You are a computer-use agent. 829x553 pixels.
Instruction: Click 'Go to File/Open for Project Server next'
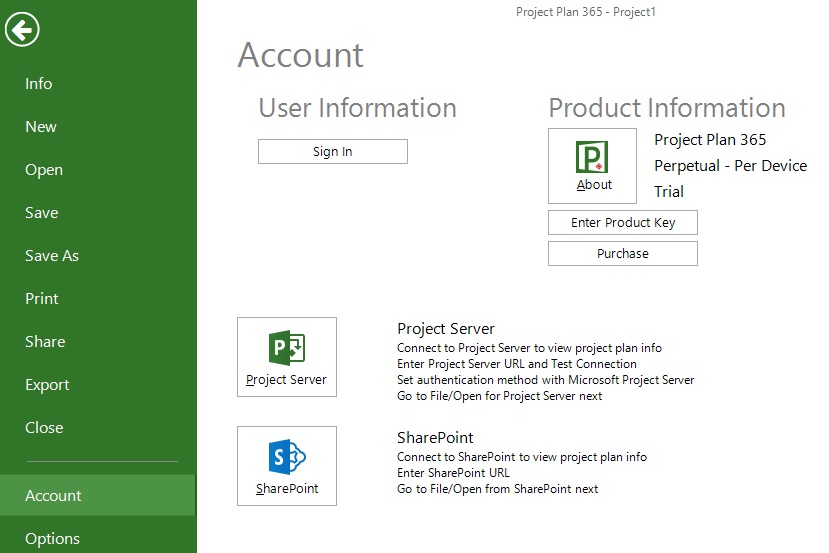click(500, 396)
